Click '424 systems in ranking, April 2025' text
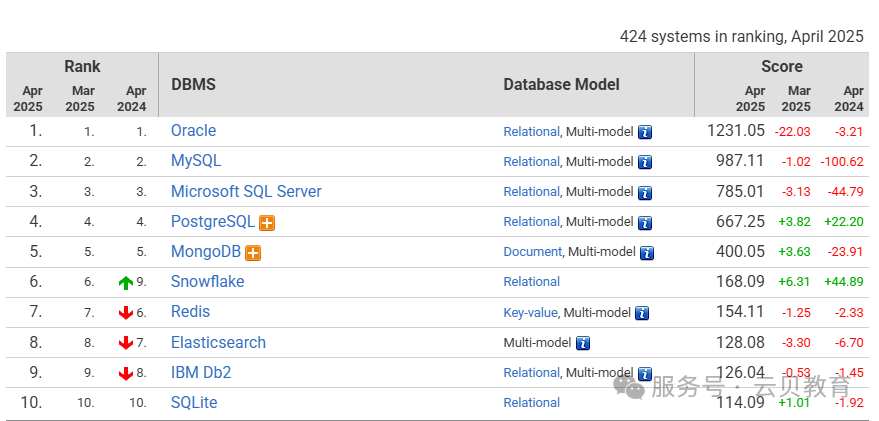The height and width of the screenshot is (421, 879). [x=742, y=37]
